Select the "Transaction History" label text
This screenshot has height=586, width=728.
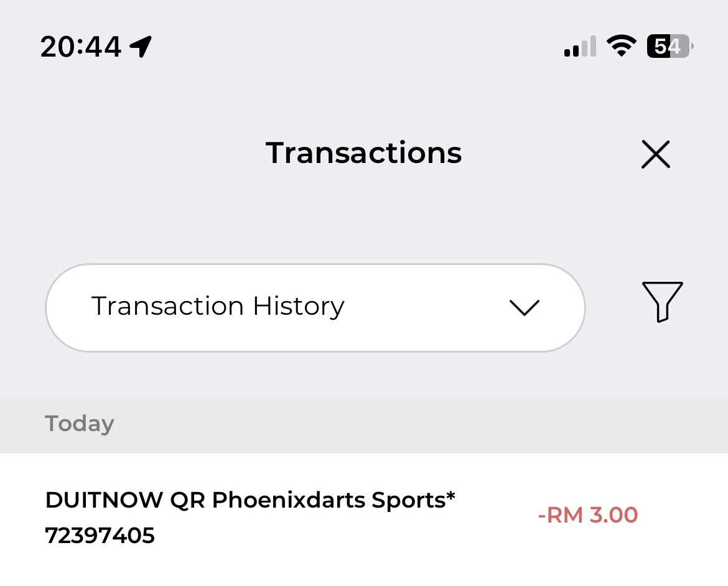pos(218,306)
